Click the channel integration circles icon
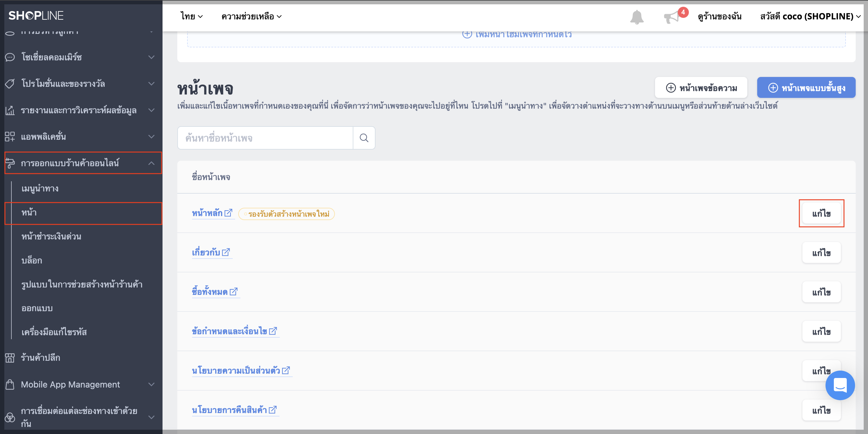 point(10,417)
